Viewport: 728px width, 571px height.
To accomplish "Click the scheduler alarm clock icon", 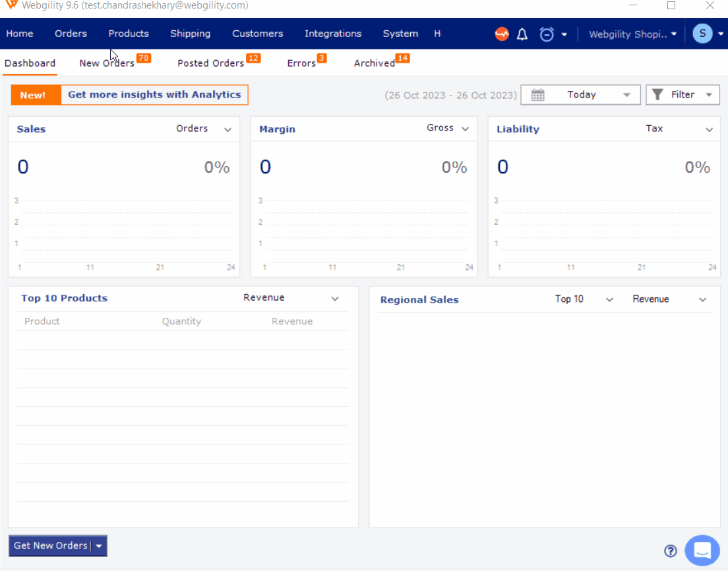I will 547,34.
